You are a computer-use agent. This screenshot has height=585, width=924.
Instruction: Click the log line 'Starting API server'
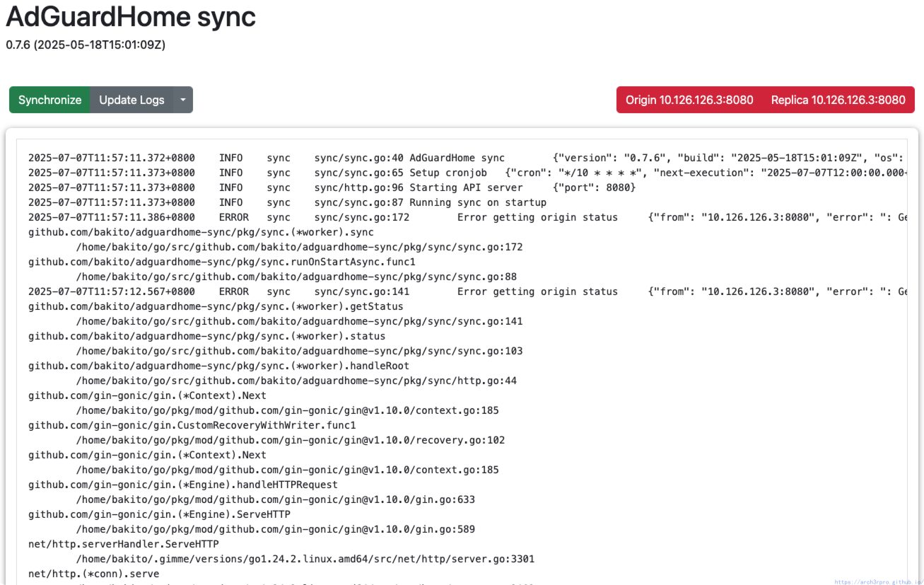pos(332,187)
